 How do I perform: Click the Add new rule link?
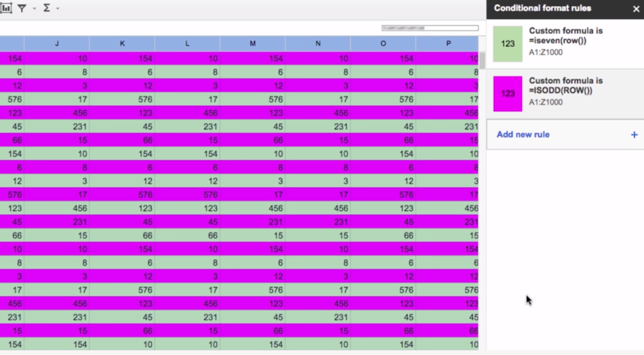(523, 134)
